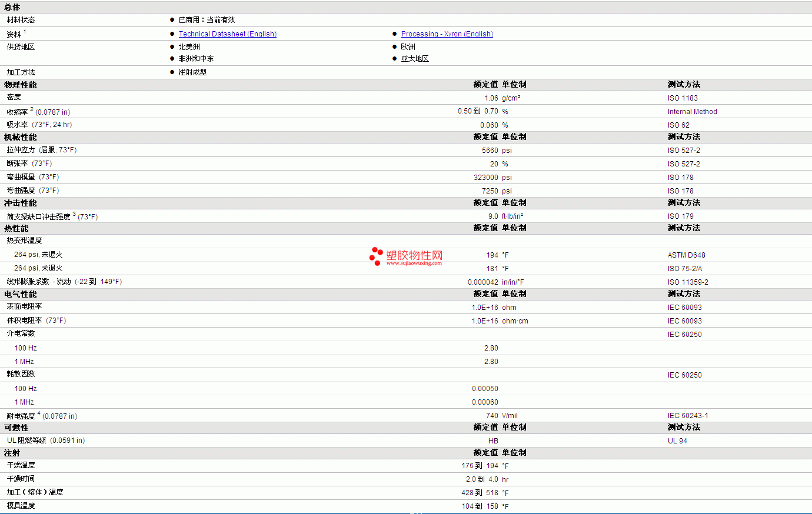Screen dimensions: 812x514
Task: Click the 热性能 section header
Action: click(x=16, y=228)
